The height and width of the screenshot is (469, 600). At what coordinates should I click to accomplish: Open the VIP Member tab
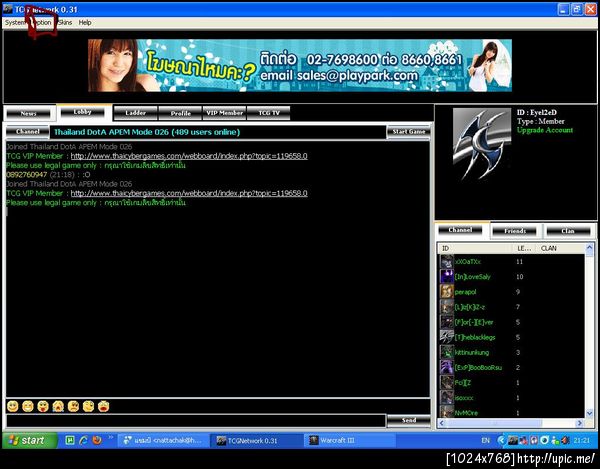tap(225, 113)
